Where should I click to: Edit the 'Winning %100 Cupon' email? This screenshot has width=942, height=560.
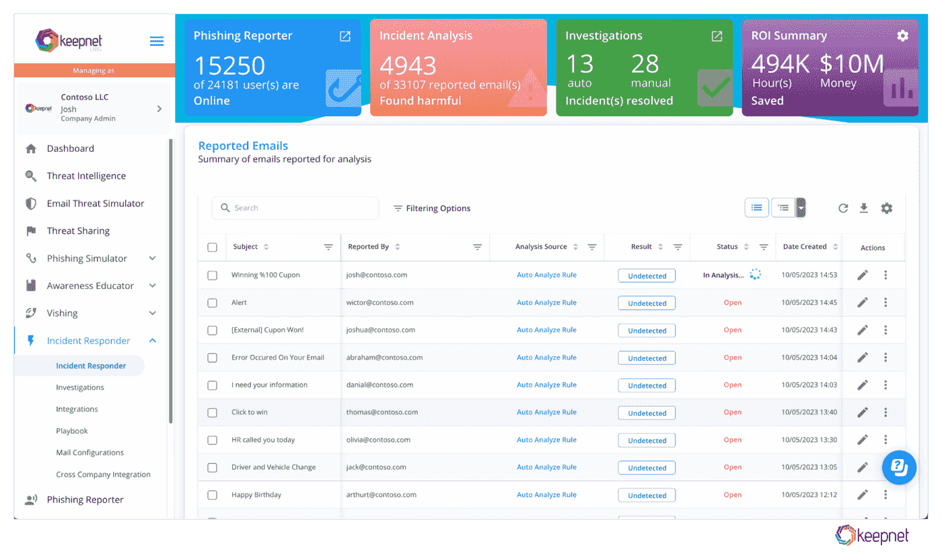click(863, 275)
